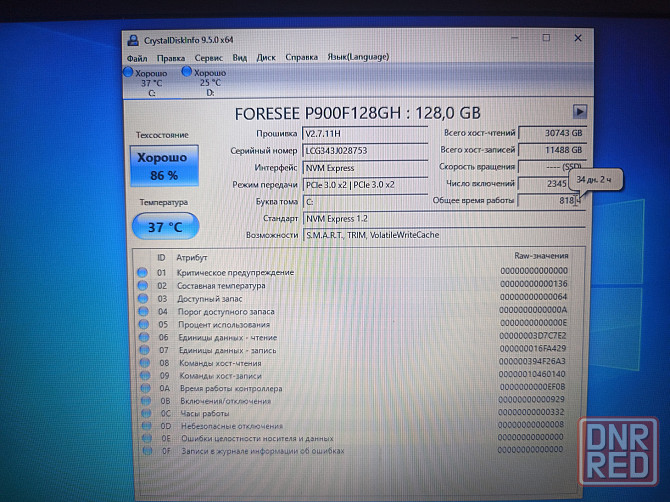This screenshot has height=502, width=670.
Task: Click status circle for Включения/отключения
Action: [146, 401]
